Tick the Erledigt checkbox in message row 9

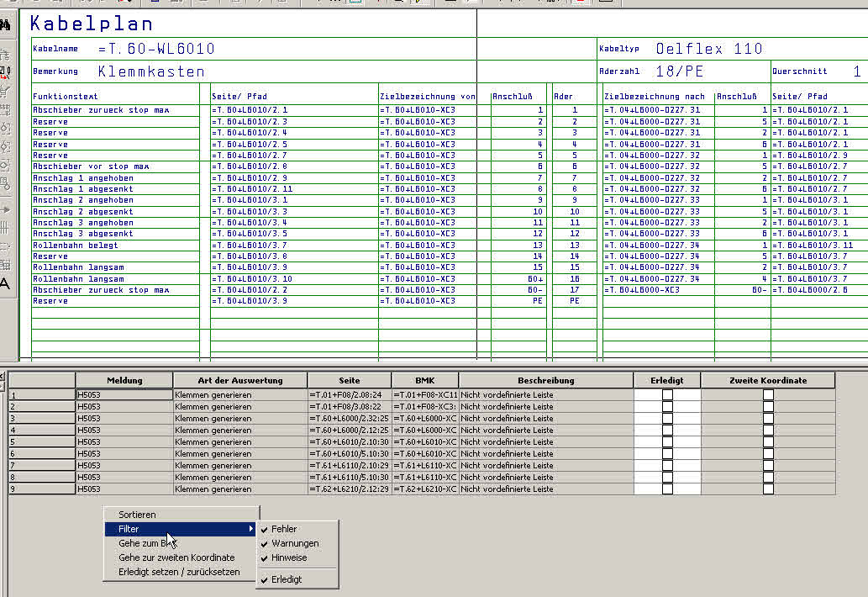667,489
